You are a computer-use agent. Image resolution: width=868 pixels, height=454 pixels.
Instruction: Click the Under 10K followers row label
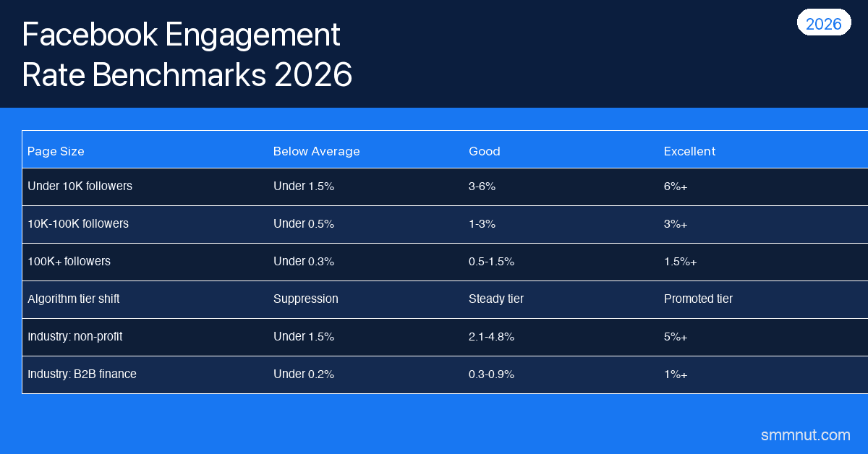[x=80, y=186]
